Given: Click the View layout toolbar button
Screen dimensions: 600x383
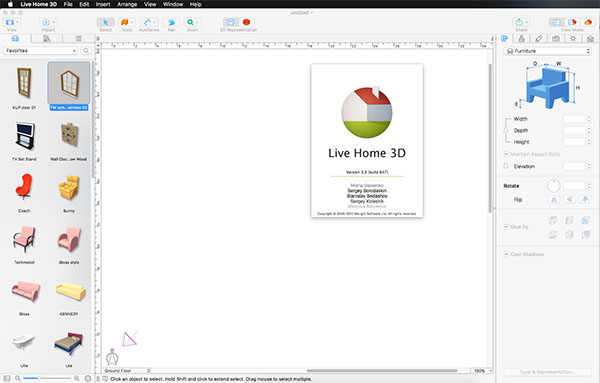Looking at the screenshot, I should click(12, 23).
